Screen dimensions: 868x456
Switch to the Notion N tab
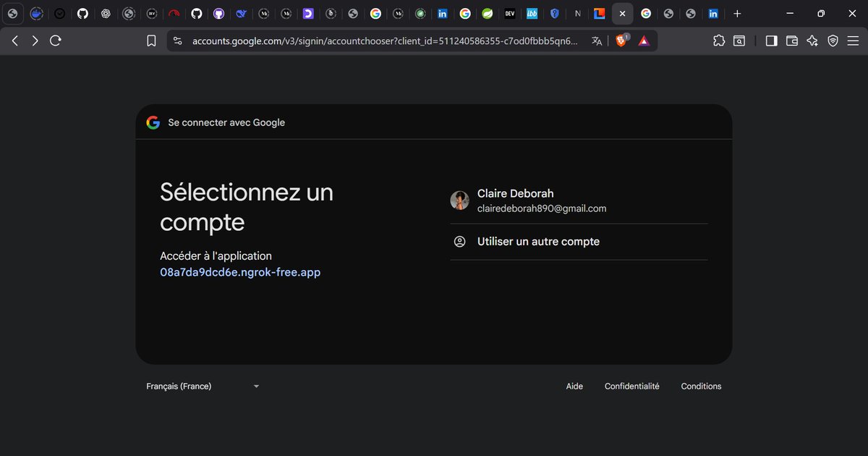pyautogui.click(x=577, y=14)
